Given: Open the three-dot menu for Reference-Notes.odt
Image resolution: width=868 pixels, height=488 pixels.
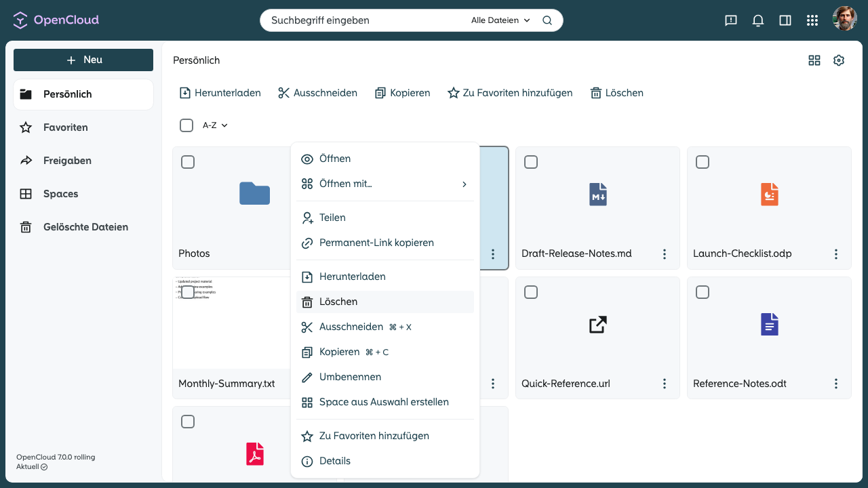Looking at the screenshot, I should pos(836,384).
